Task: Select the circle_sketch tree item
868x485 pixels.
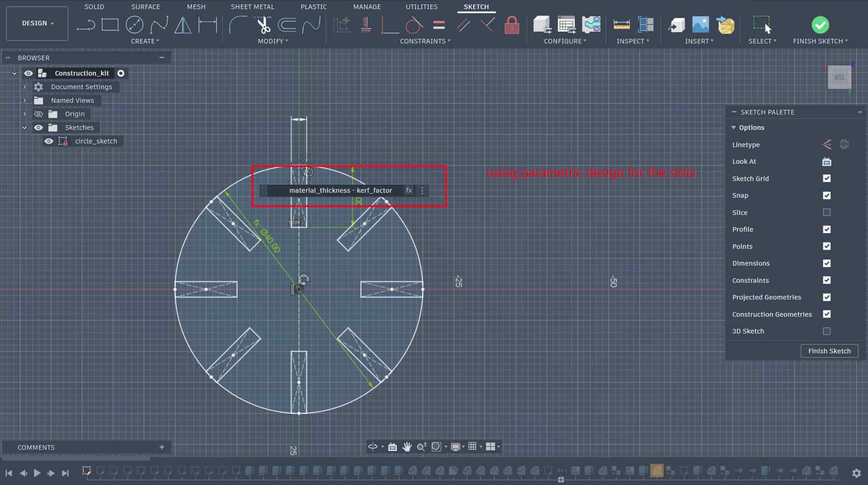Action: tap(96, 141)
